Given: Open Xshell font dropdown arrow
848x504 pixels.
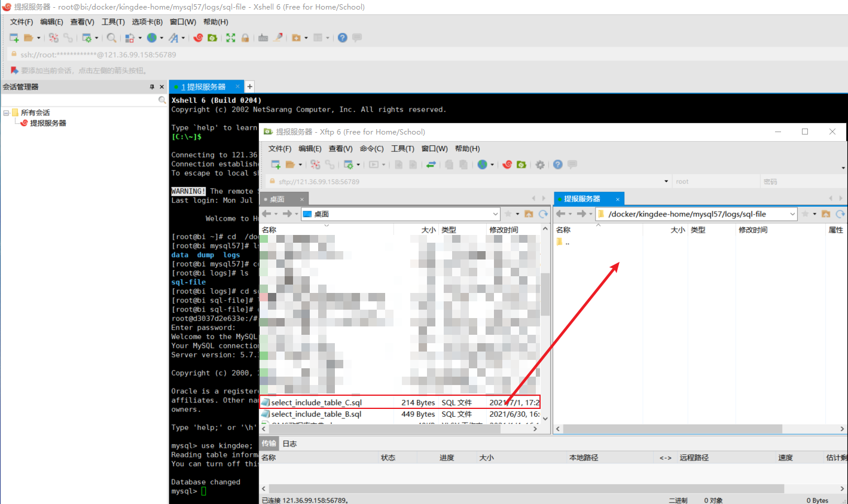Looking at the screenshot, I should (183, 38).
